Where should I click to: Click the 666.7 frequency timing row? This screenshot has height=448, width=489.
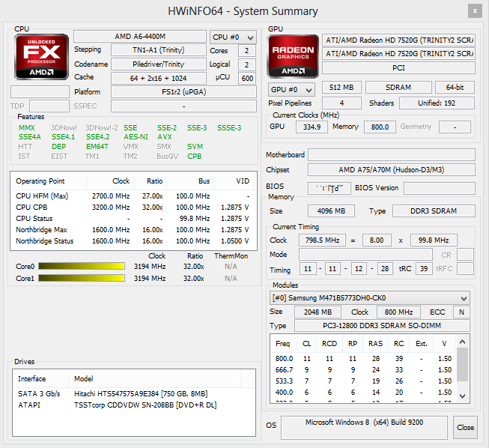coord(364,370)
